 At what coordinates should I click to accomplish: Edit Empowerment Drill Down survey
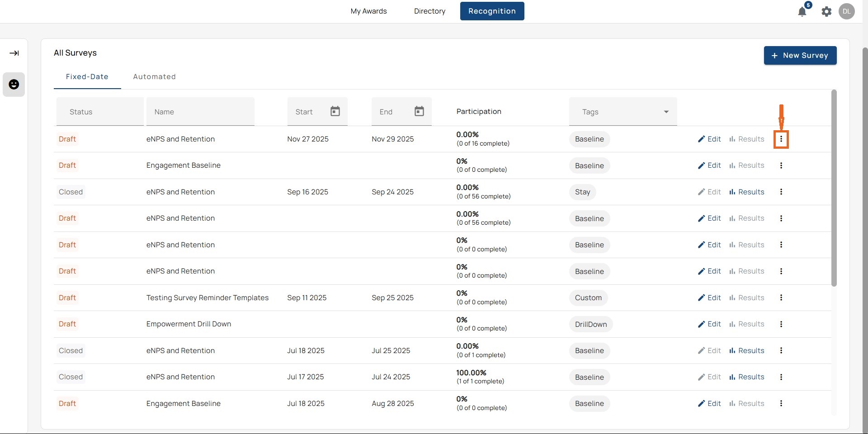[709, 324]
